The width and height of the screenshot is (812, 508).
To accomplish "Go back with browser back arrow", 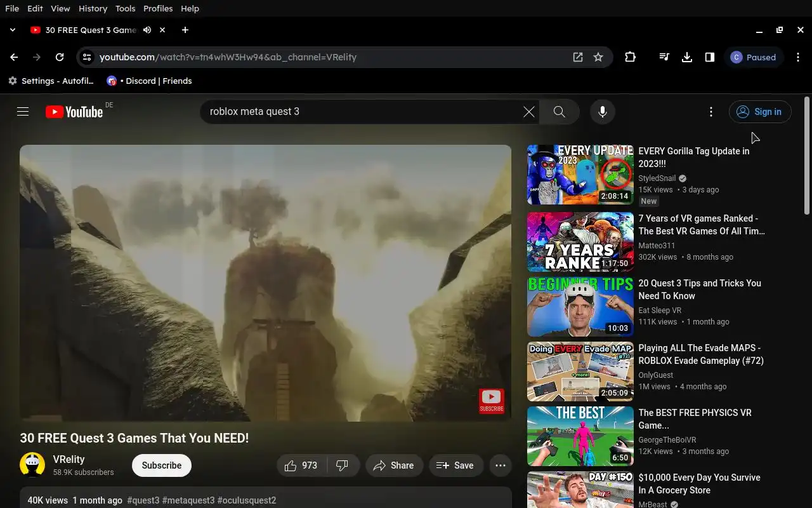I will pos(14,57).
